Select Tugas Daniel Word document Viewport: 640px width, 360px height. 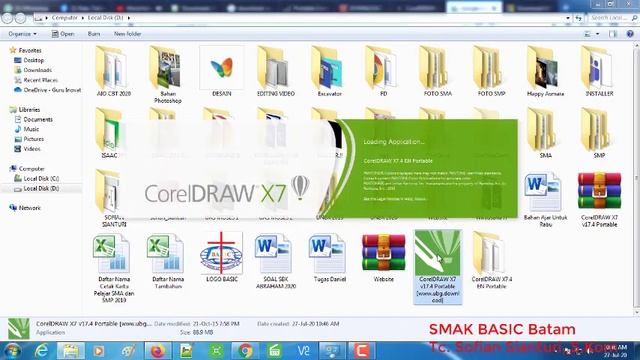[329, 258]
